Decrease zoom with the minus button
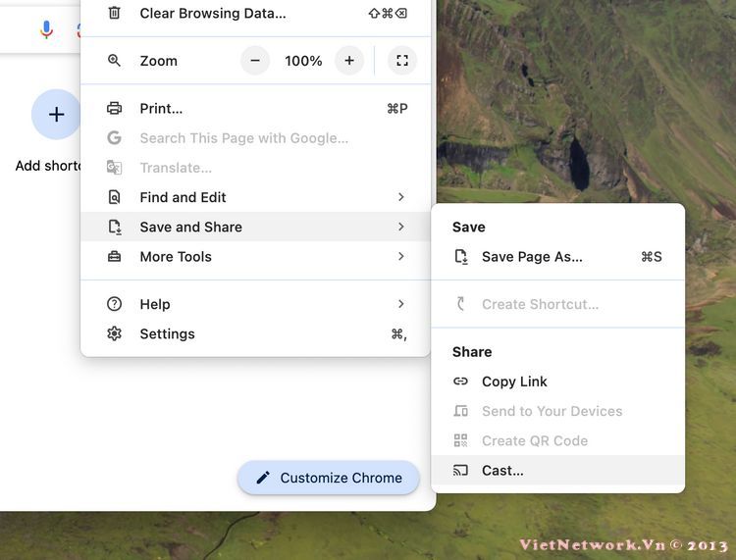Screen dimensions: 736x560 (x=255, y=61)
